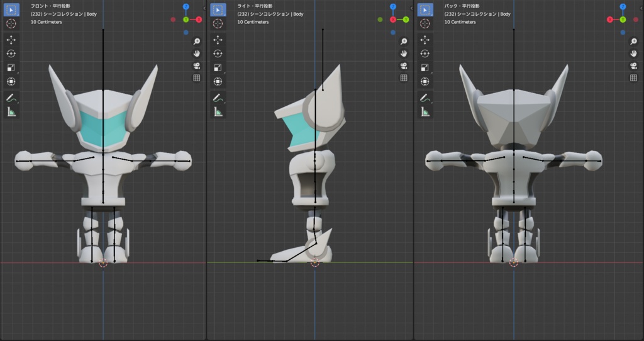Image resolution: width=644 pixels, height=341 pixels.
Task: Click the pan hand icon in Front viewport
Action: point(197,53)
